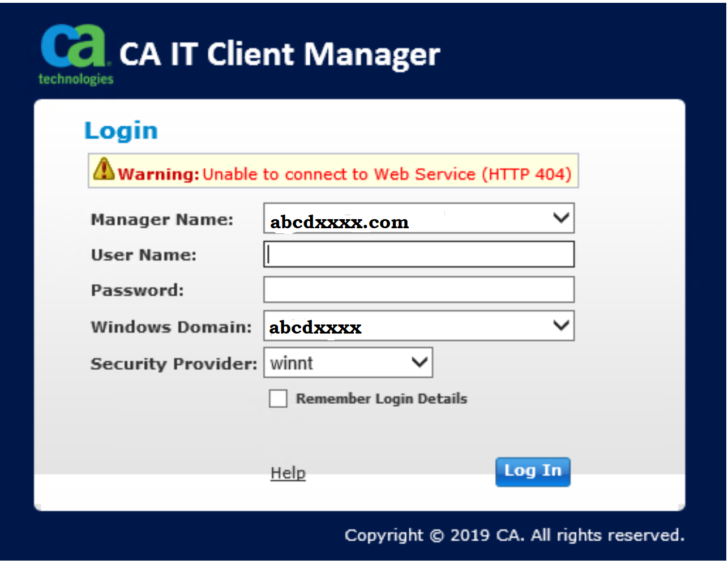Open the Security Provider winnt dropdown

pos(340,363)
